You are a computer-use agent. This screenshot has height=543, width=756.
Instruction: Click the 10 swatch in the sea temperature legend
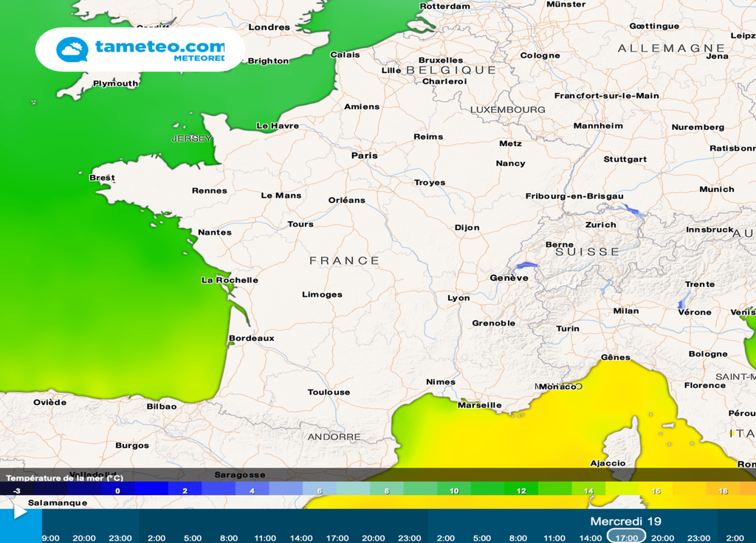click(x=453, y=489)
